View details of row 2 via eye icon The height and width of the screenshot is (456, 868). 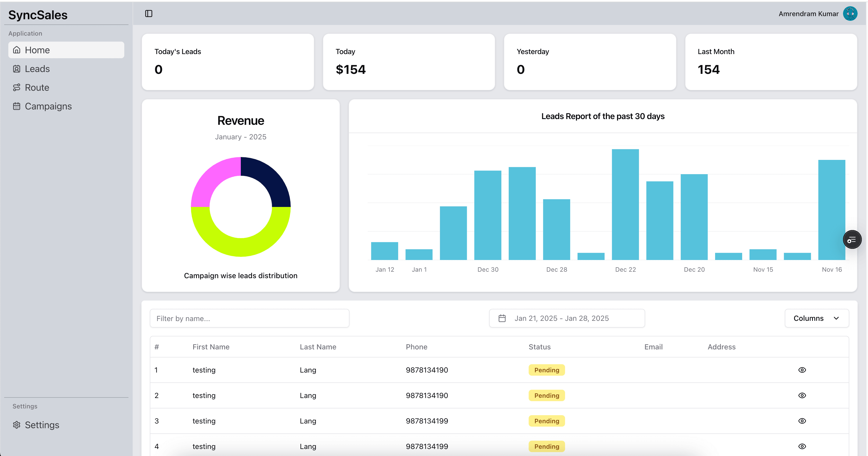802,395
